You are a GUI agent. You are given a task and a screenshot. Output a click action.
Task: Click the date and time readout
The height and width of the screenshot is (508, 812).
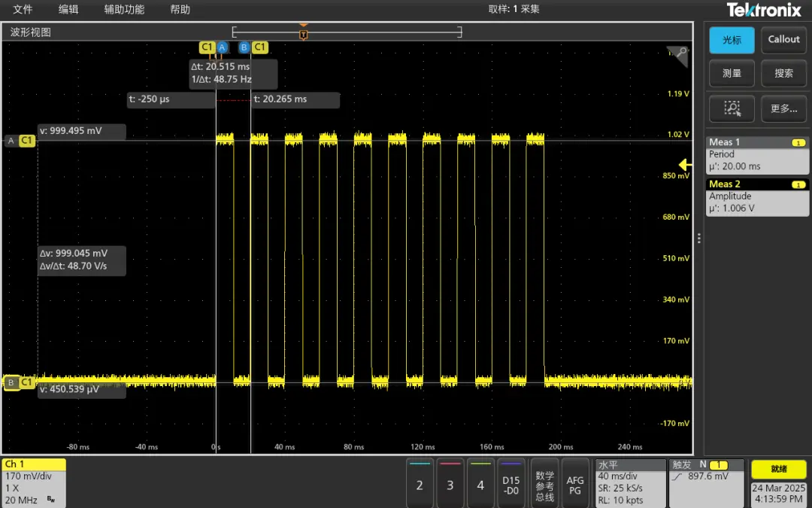779,494
